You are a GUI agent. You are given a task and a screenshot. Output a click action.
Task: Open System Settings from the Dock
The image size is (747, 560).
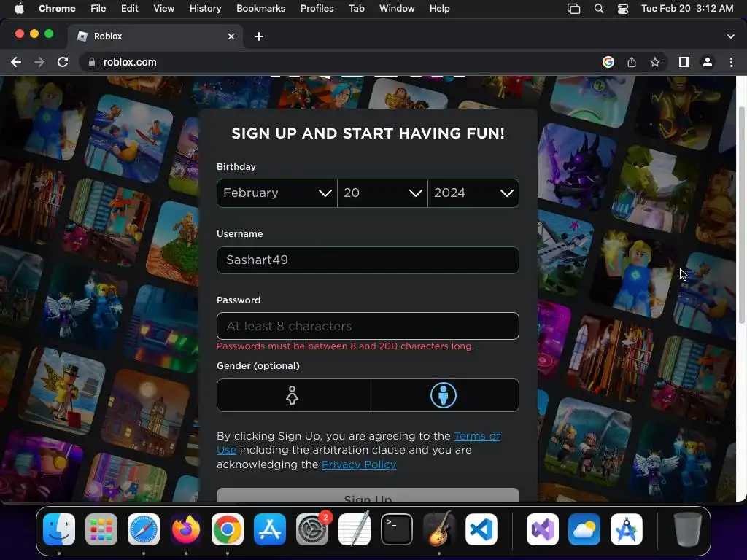tap(312, 529)
